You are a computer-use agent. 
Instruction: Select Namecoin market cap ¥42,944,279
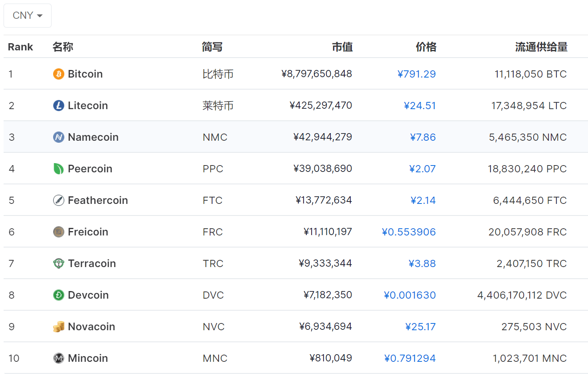pos(323,137)
